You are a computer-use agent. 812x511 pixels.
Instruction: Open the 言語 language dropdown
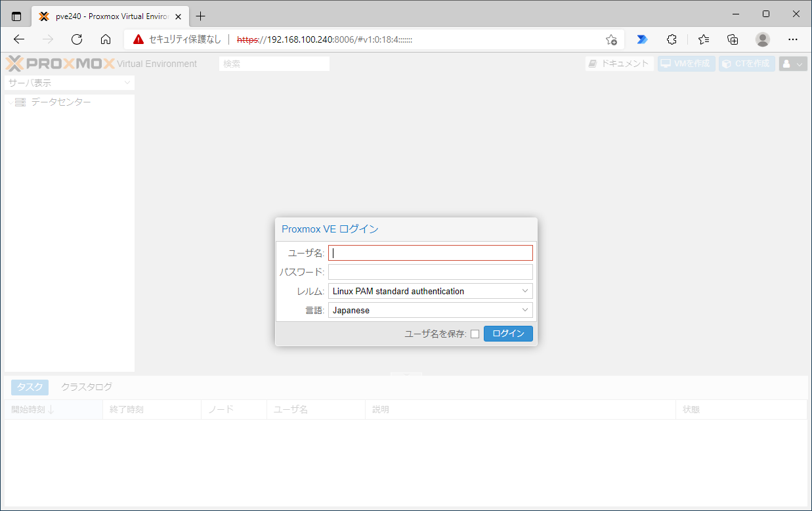(x=525, y=310)
